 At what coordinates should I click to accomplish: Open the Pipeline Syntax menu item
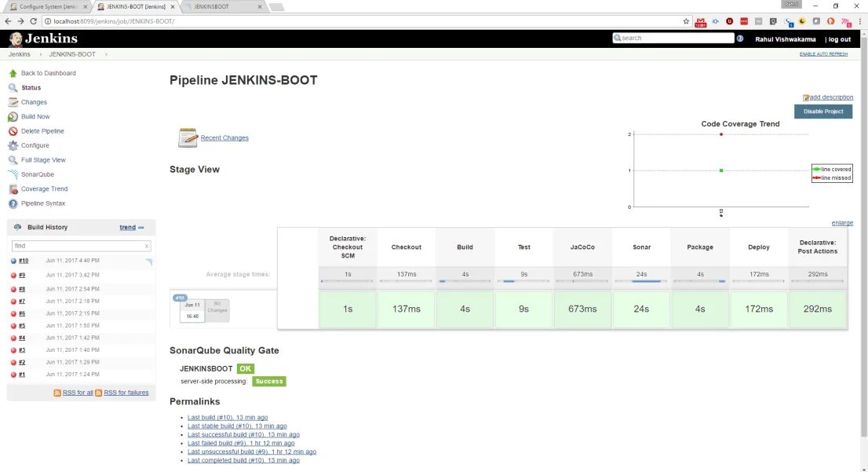pos(43,203)
